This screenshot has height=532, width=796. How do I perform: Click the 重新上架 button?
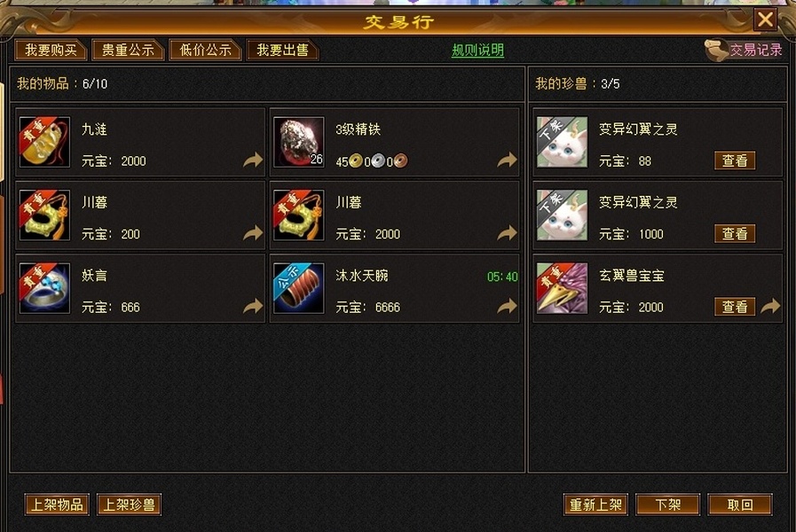point(595,505)
